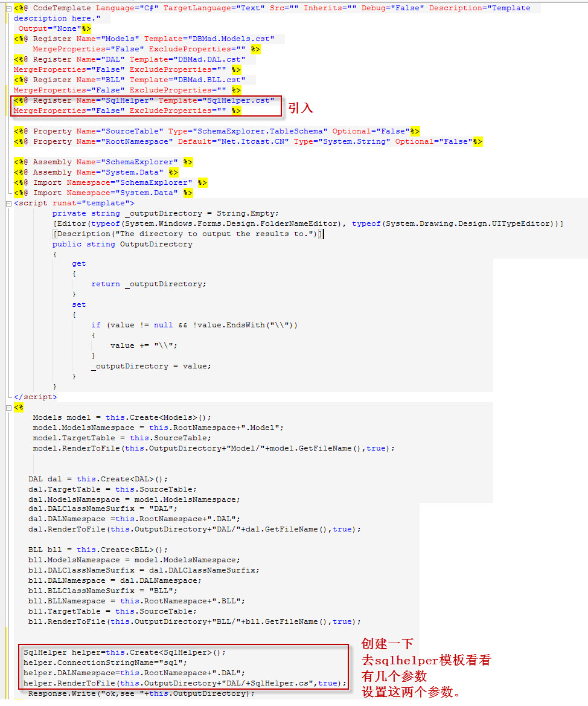Click the if (value != null && ...) line
Image resolution: width=588 pixels, height=706 pixels.
tap(194, 326)
